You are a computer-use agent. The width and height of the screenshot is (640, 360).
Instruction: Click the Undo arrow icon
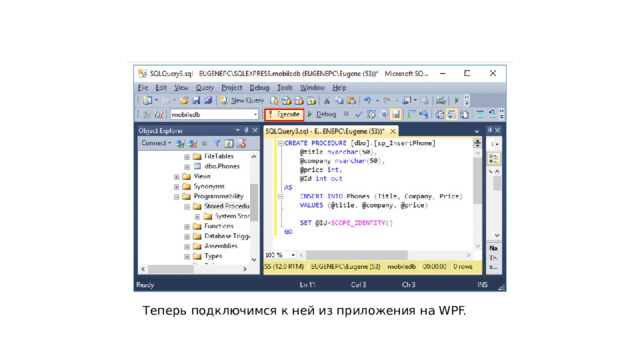pyautogui.click(x=367, y=100)
